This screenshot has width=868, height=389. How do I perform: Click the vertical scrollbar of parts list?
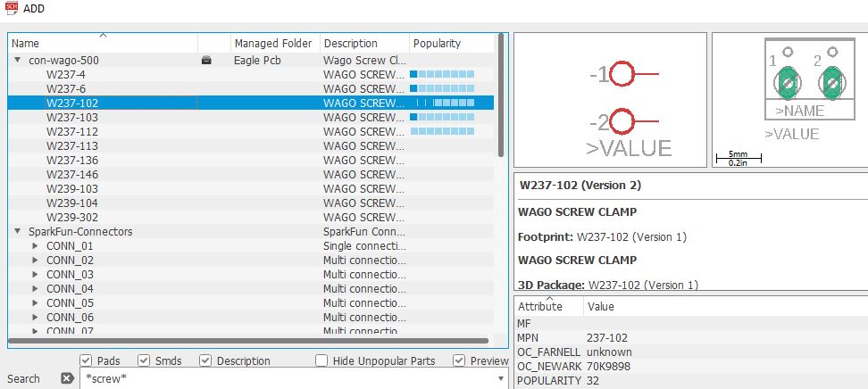coord(501,94)
